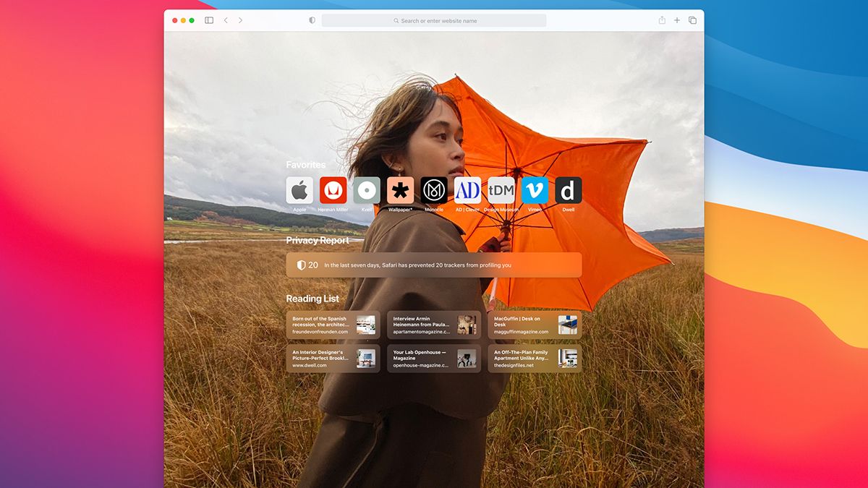
Task: Go forward to the next page
Action: point(240,20)
